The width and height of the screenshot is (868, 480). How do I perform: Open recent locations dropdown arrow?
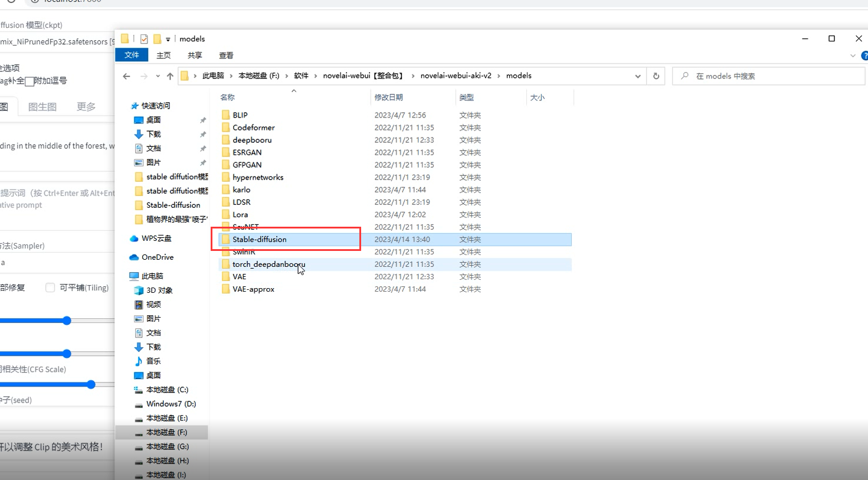pyautogui.click(x=158, y=76)
